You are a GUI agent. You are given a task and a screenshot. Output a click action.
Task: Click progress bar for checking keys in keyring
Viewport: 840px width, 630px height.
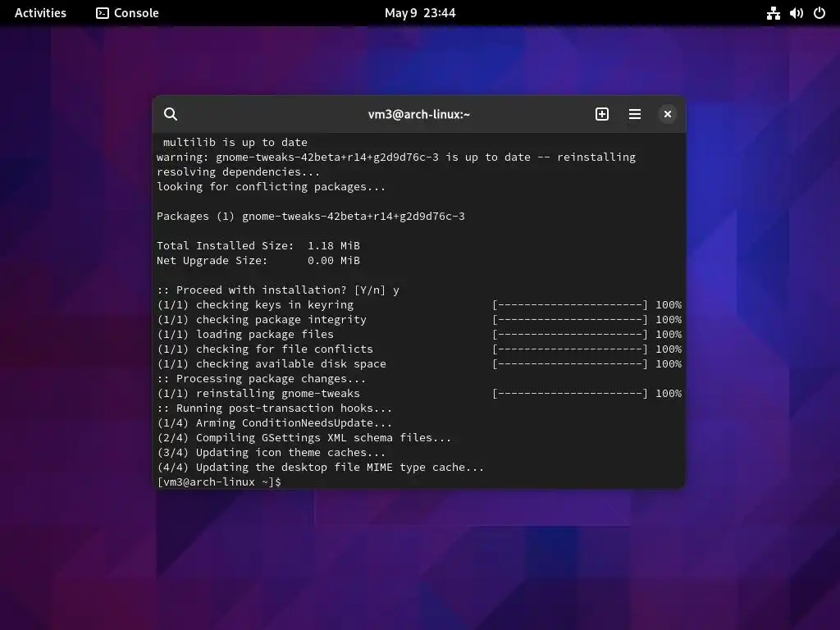570,305
